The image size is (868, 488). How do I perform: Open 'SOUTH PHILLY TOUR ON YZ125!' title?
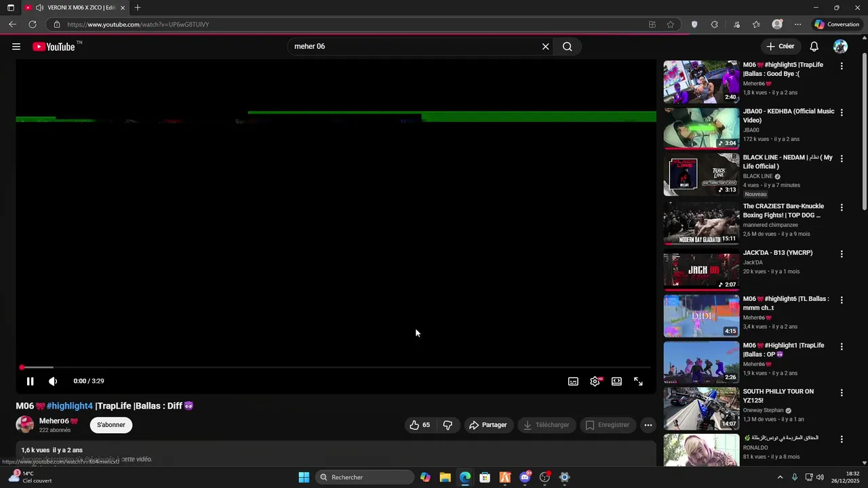click(778, 396)
